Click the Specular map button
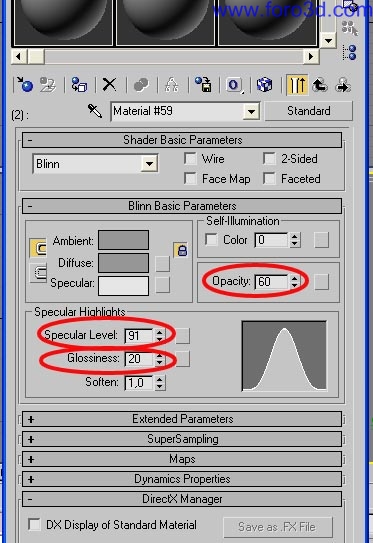The image size is (373, 543). point(162,285)
